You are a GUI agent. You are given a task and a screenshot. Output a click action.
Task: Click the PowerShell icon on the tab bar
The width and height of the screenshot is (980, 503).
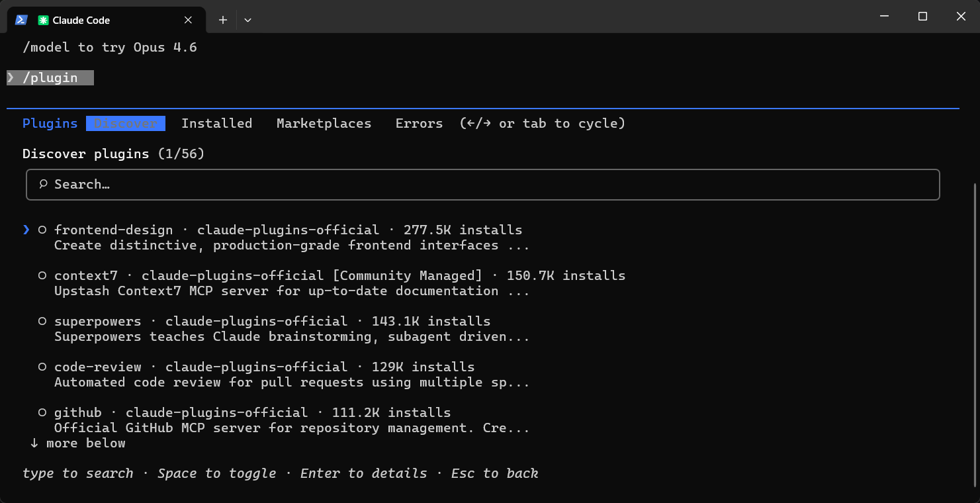(21, 20)
